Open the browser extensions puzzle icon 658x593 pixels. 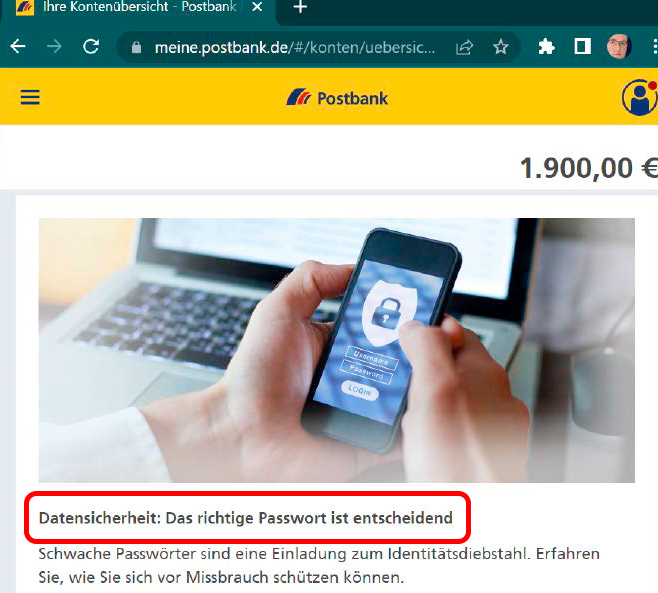(x=546, y=46)
